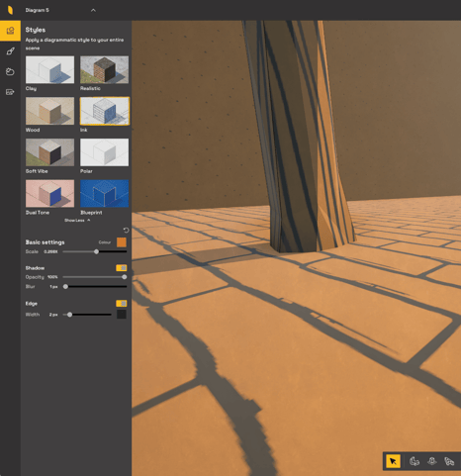461x476 pixels.
Task: Adjust the Scale slider
Action: [x=95, y=251]
